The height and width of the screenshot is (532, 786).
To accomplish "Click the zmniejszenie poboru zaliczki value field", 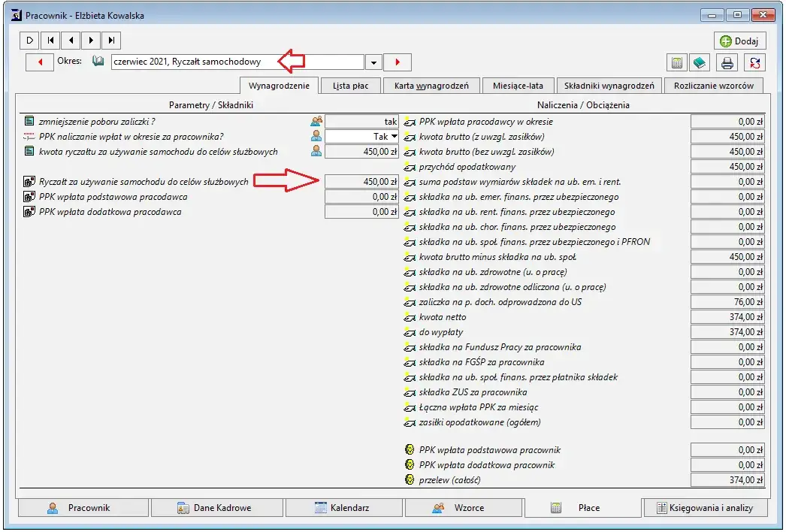I will coord(361,122).
